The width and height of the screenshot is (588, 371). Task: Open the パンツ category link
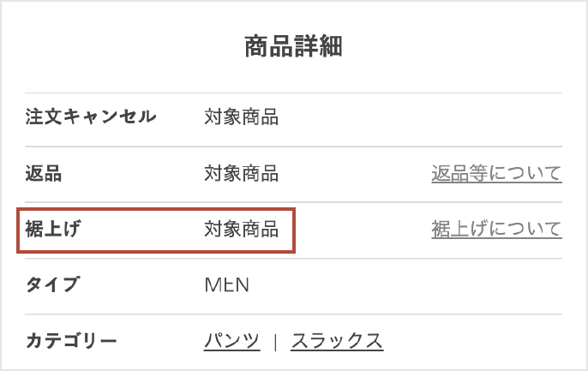click(x=231, y=341)
